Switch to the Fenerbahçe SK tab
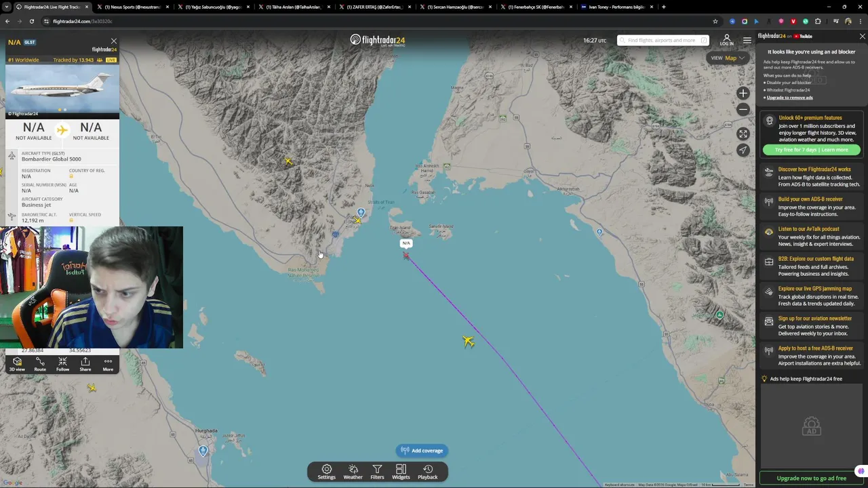 [536, 7]
